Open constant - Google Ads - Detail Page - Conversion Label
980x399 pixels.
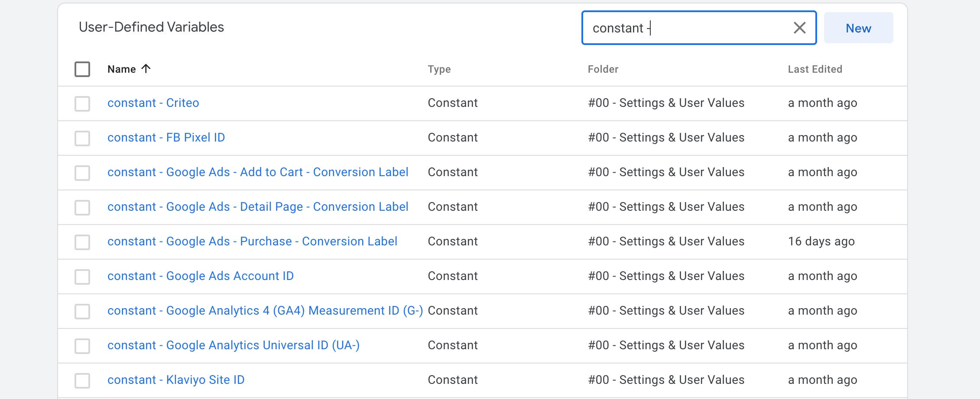258,206
